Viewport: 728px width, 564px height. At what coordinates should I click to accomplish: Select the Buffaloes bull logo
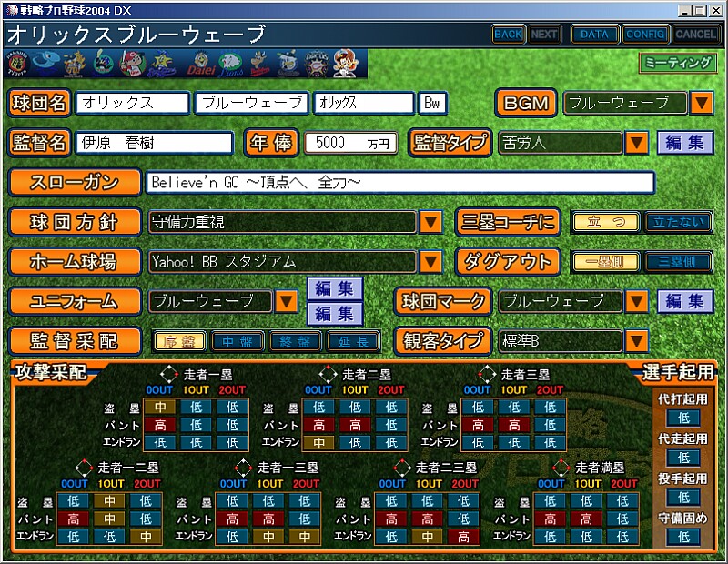click(x=260, y=64)
